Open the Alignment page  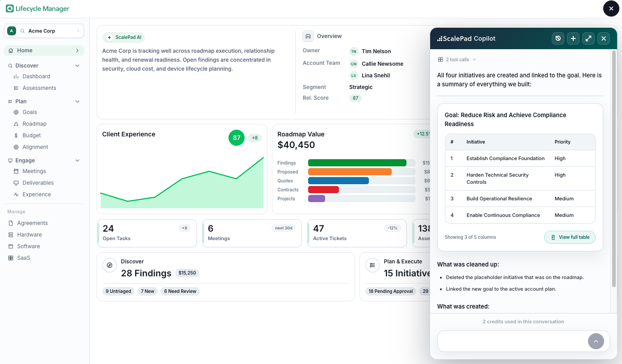click(x=35, y=147)
